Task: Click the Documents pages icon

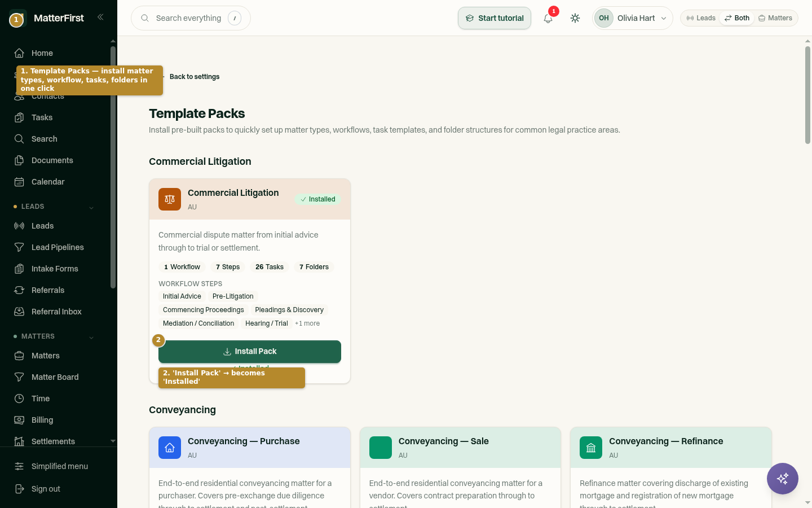Action: click(x=19, y=160)
